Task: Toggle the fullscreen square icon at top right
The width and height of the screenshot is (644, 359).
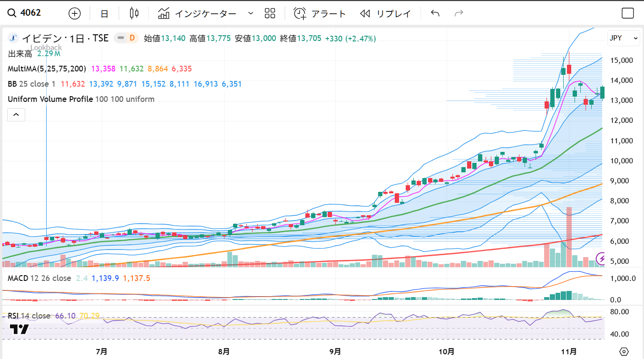Action: tap(628, 13)
